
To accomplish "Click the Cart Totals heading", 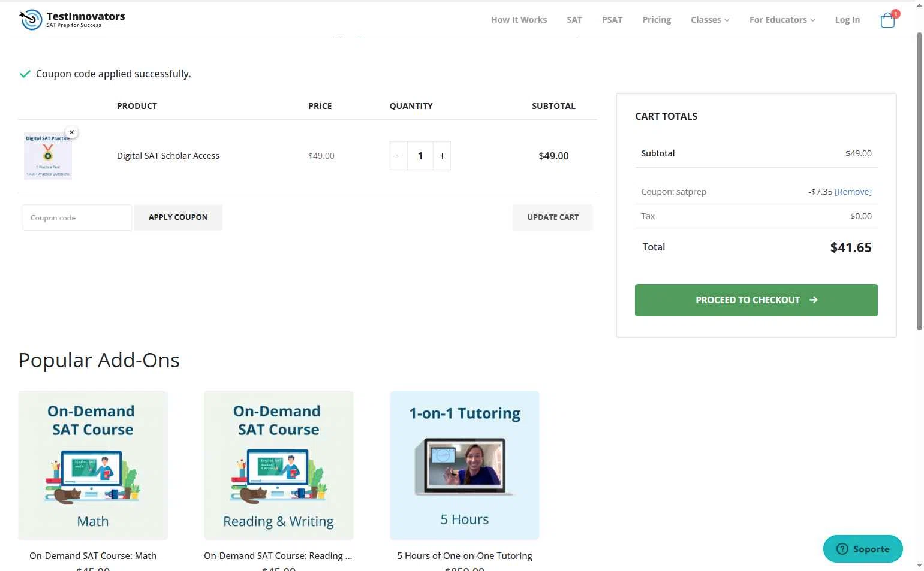I will 666,116.
